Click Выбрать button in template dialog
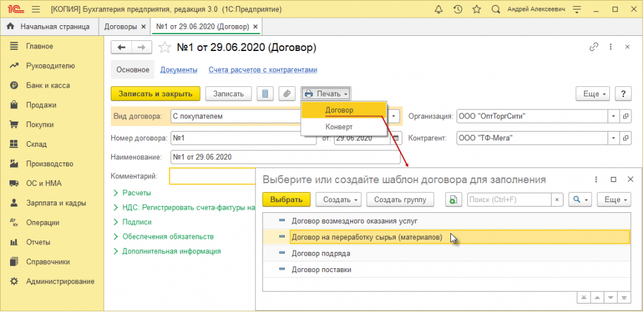 click(x=286, y=200)
